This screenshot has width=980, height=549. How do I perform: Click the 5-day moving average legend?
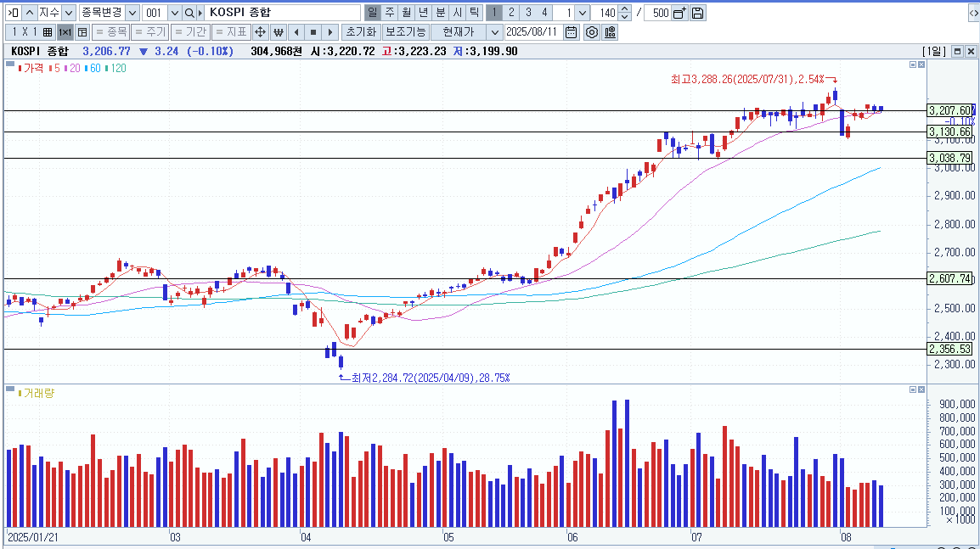click(x=54, y=68)
